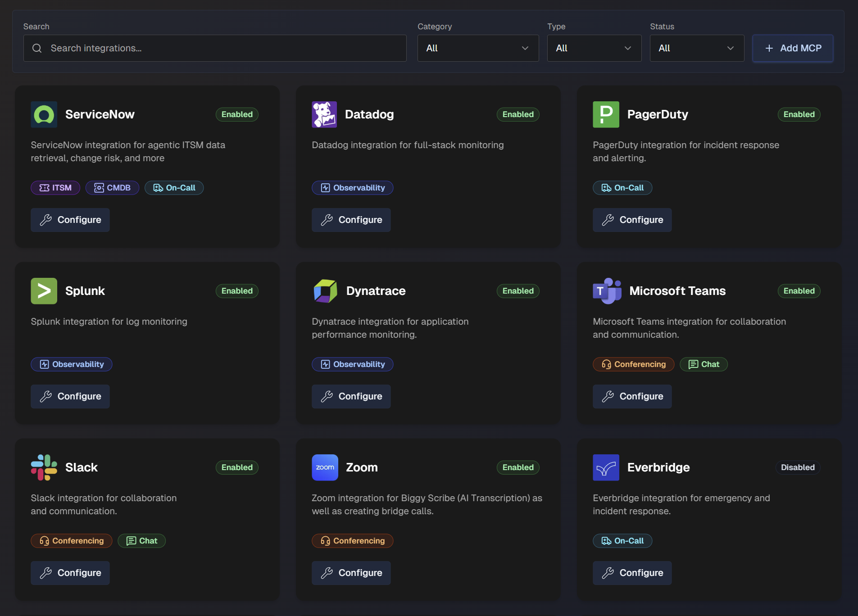Click the Observability tag on Datadog
The width and height of the screenshot is (858, 616).
pos(352,188)
